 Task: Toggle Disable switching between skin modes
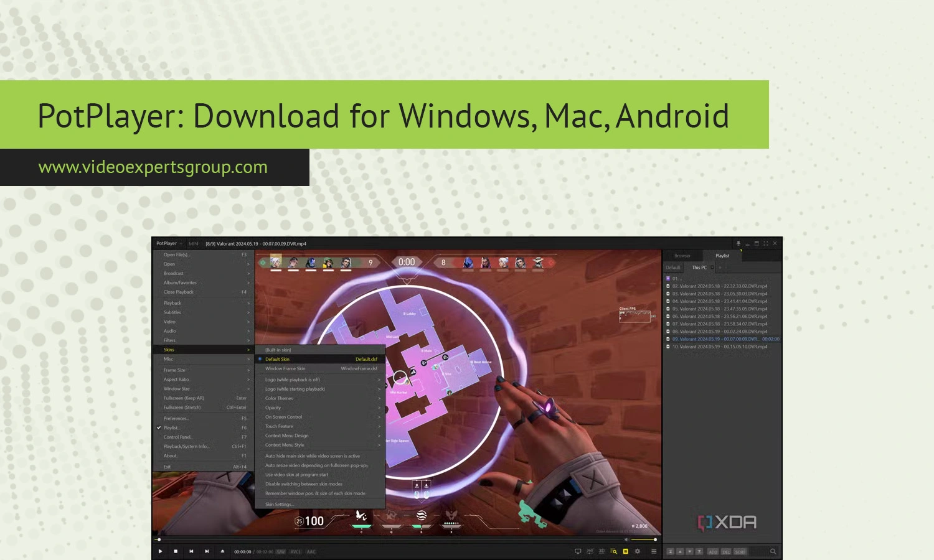click(x=320, y=484)
